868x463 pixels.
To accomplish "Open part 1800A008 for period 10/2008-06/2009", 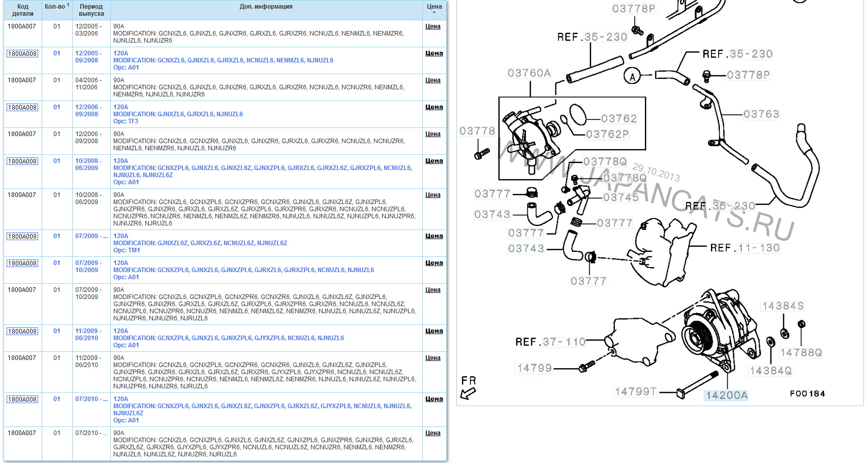I will 22,161.
